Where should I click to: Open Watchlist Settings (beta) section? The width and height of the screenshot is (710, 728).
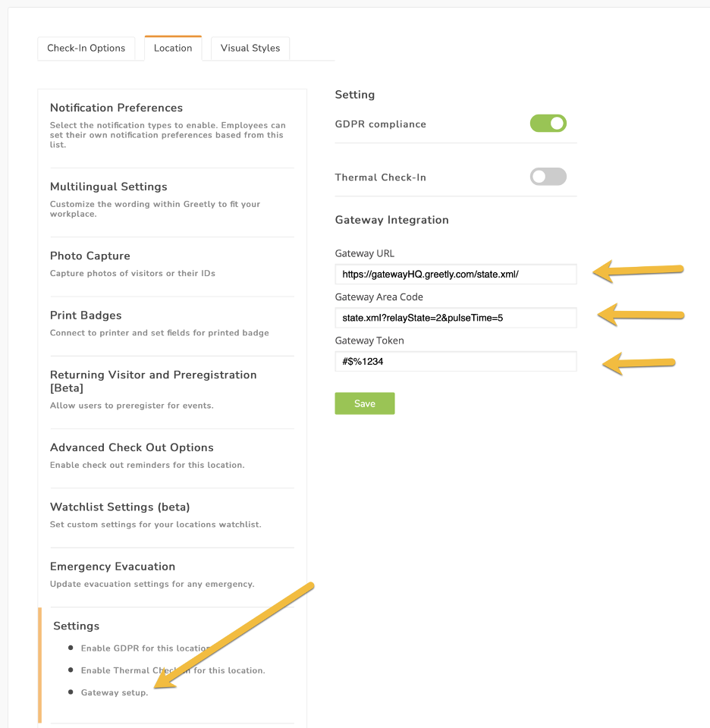(172, 516)
